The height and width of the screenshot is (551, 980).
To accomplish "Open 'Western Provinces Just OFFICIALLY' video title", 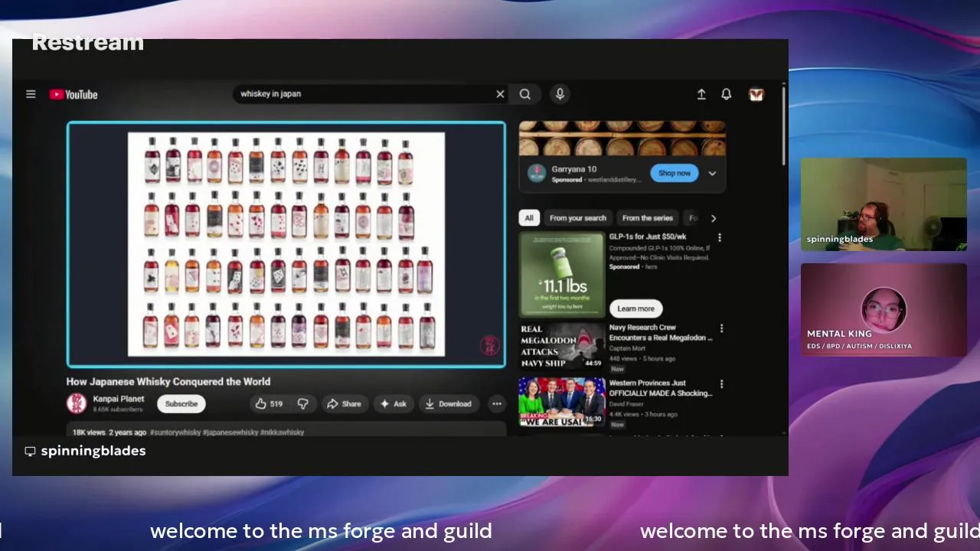I will coord(661,388).
